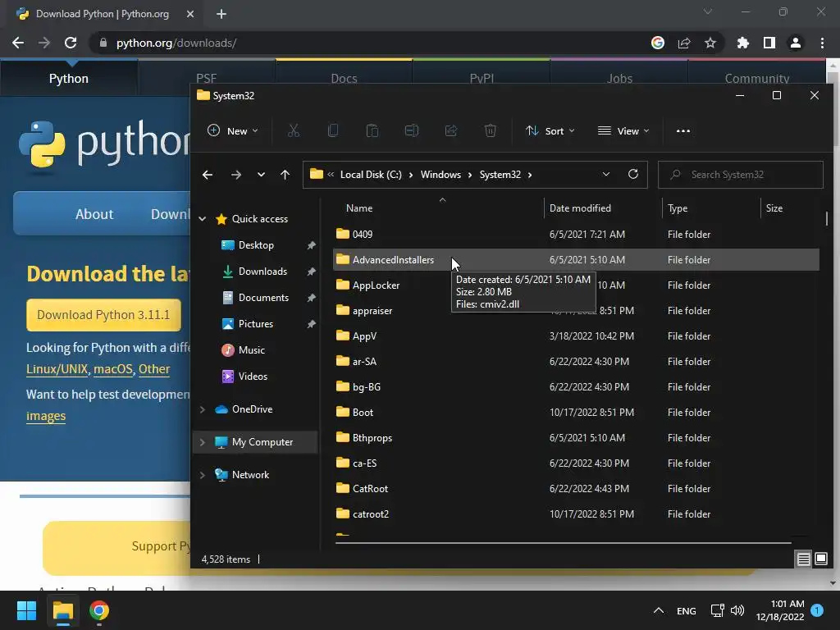Viewport: 840px width, 630px height.
Task: Click Local Disk (C:) breadcrumb
Action: tap(371, 175)
